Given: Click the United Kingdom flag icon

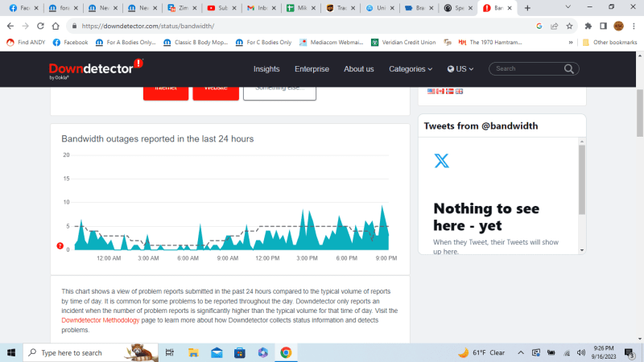Looking at the screenshot, I should pyautogui.click(x=459, y=91).
